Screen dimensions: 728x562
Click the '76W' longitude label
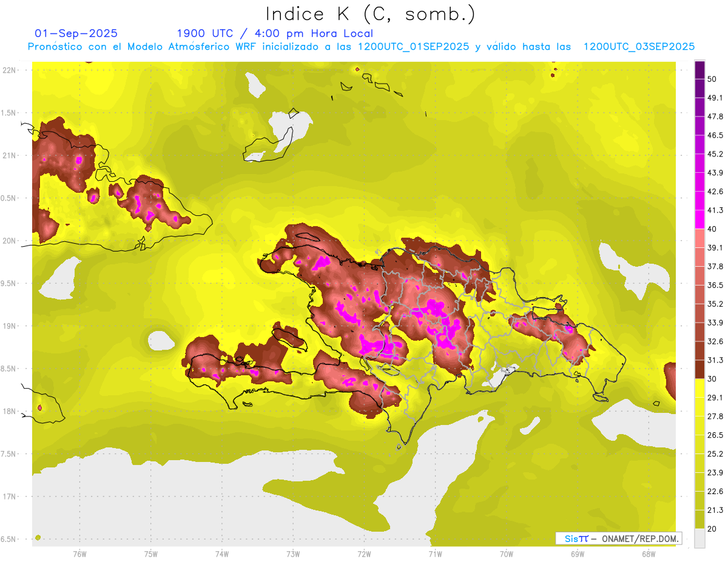point(79,554)
